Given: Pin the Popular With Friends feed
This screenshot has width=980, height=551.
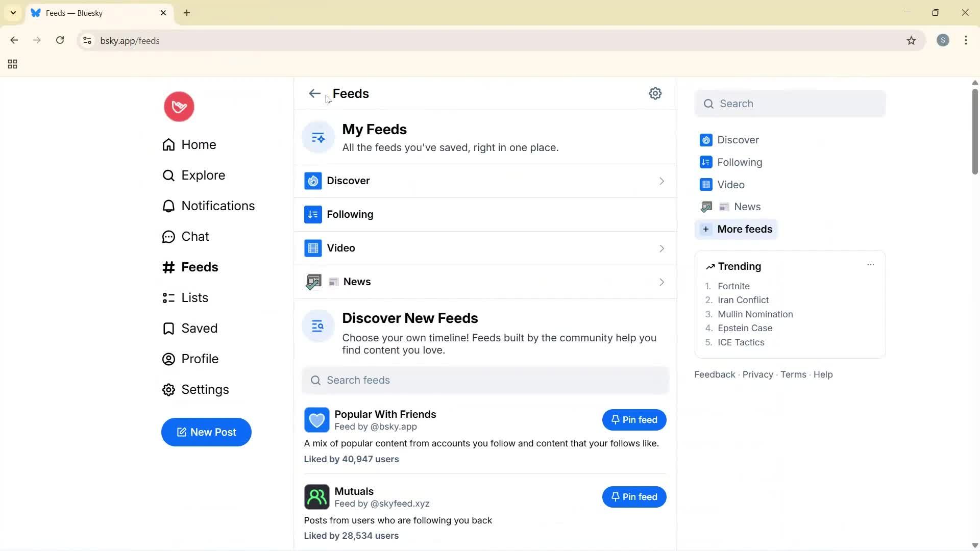Looking at the screenshot, I should tap(634, 419).
